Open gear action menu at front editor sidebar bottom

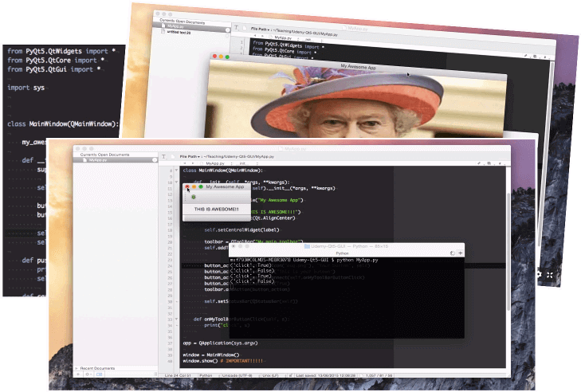tap(88, 374)
